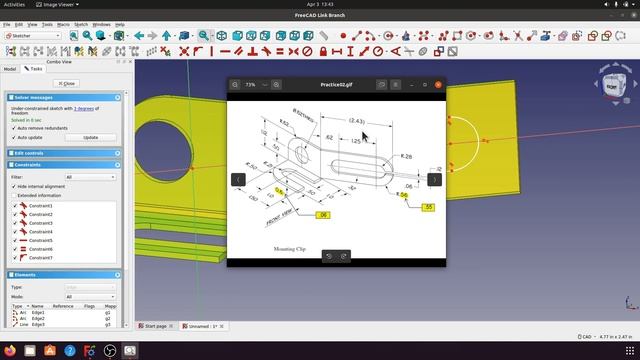
Task: Uncheck Constraint5 checkbox
Action: click(15, 240)
